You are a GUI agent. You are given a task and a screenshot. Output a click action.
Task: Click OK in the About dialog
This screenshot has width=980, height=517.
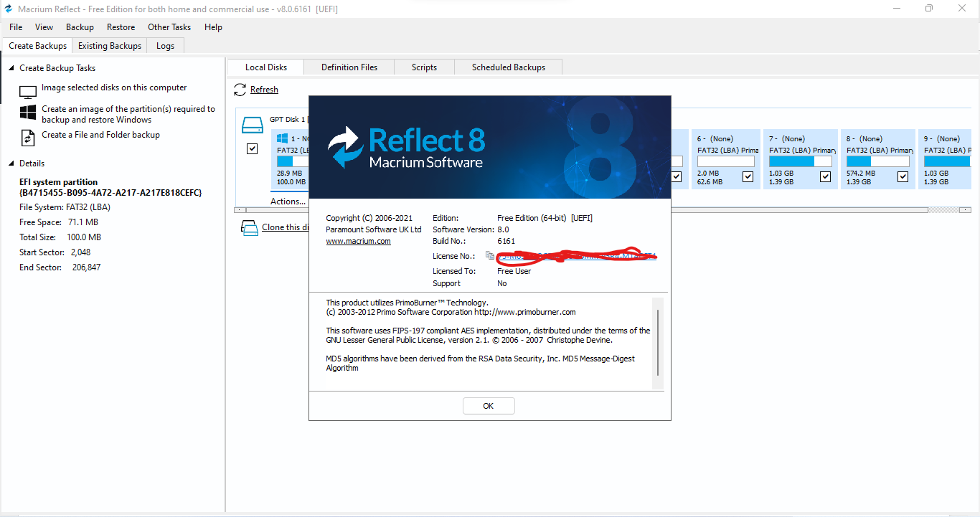(489, 406)
